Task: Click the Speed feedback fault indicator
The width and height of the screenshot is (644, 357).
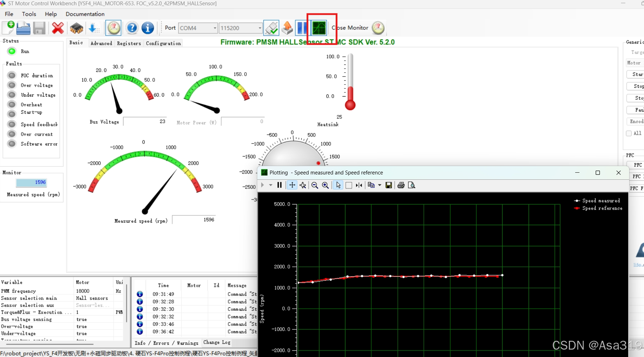Action: tap(12, 124)
